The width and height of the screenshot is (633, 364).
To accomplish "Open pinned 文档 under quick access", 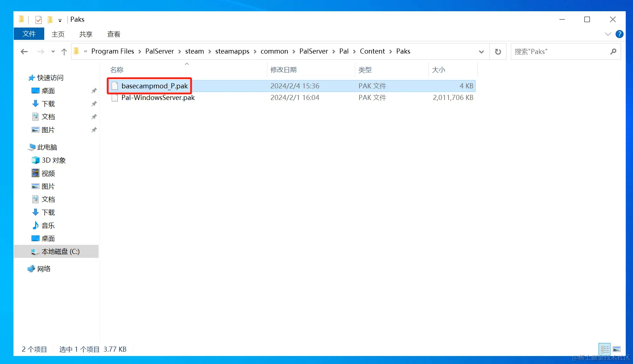I will (x=48, y=117).
